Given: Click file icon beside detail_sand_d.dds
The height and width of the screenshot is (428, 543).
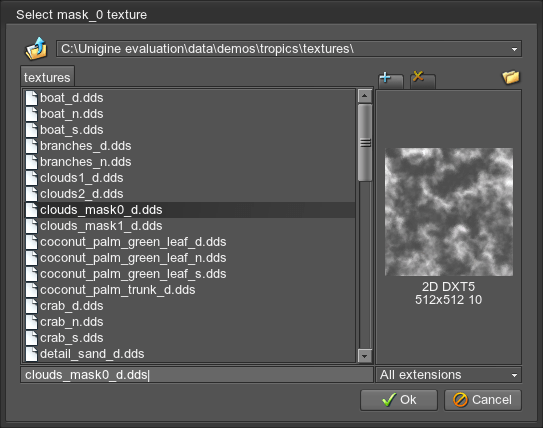Looking at the screenshot, I should (x=32, y=354).
